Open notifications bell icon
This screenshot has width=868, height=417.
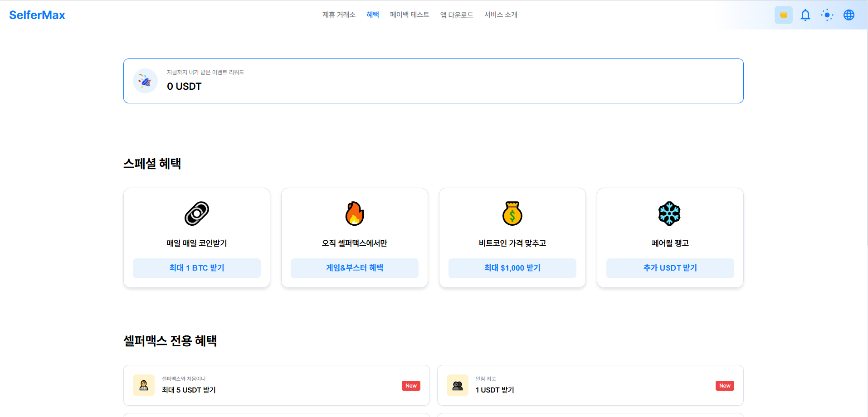tap(805, 15)
